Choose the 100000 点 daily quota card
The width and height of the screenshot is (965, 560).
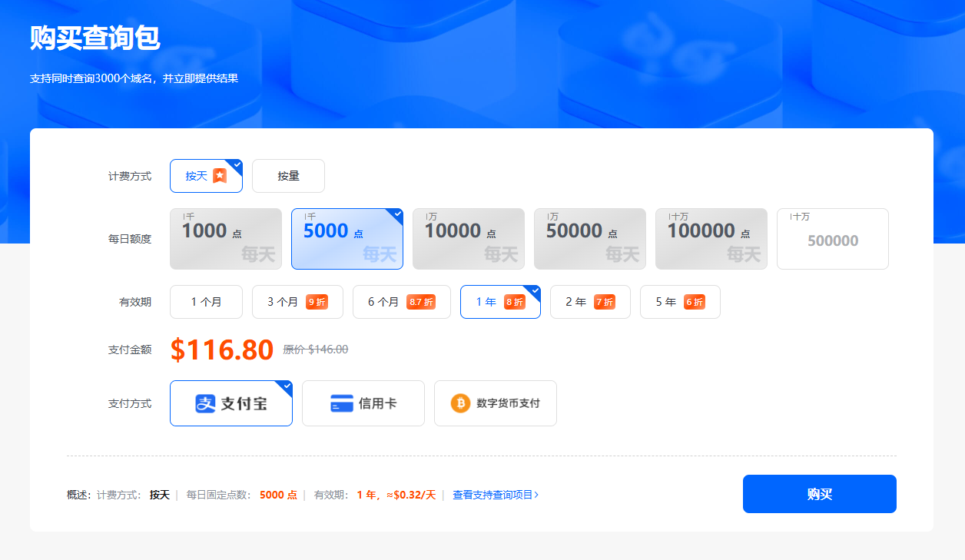[711, 239]
